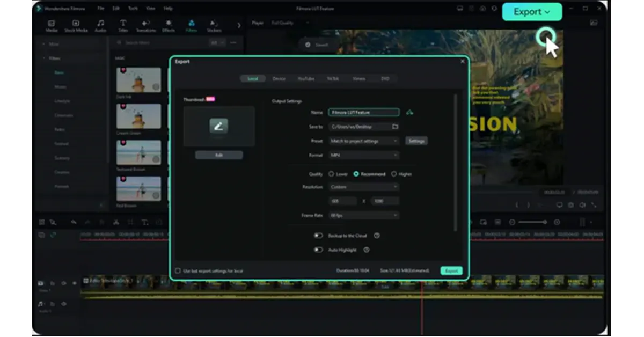This screenshot has height=337, width=644.
Task: Toggle Backup to the Cloud switch
Action: (x=318, y=236)
